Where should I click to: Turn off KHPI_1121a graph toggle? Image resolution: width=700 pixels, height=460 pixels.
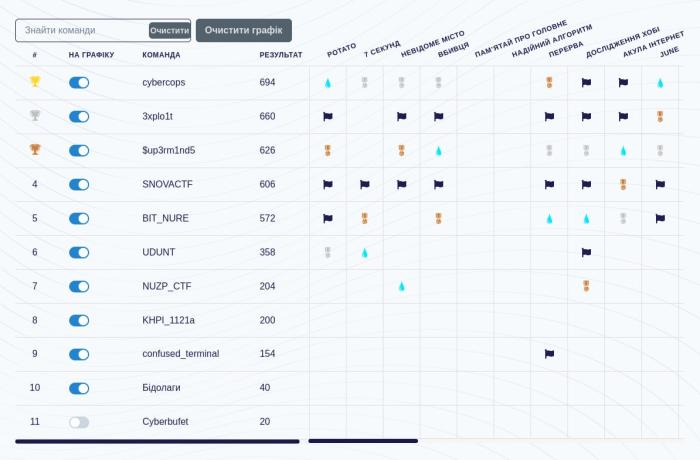point(79,321)
